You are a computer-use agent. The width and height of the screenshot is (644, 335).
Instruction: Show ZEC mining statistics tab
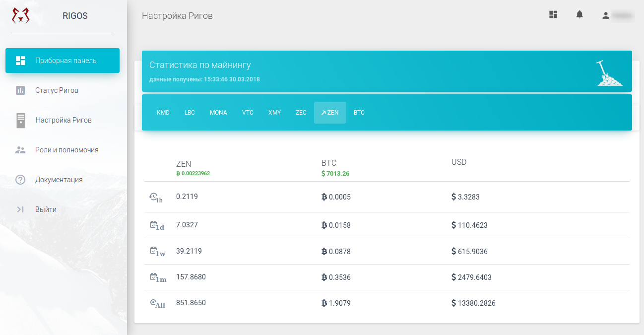click(301, 113)
